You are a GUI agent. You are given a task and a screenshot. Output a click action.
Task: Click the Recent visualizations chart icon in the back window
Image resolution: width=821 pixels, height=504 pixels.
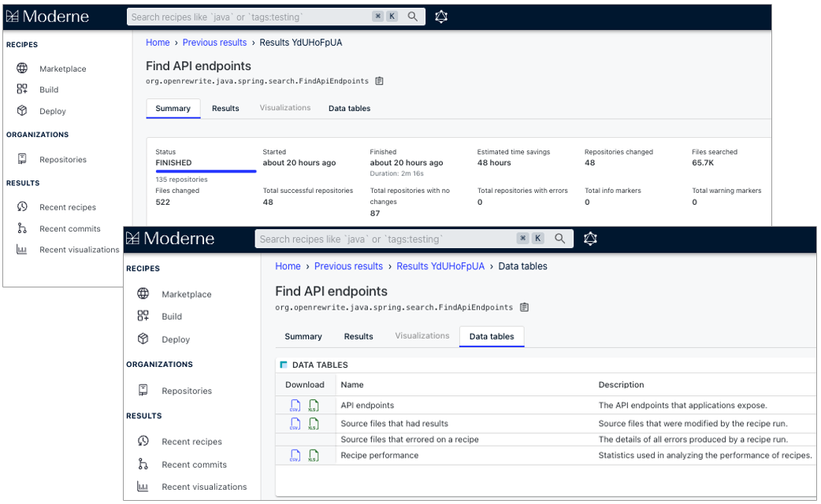22,250
